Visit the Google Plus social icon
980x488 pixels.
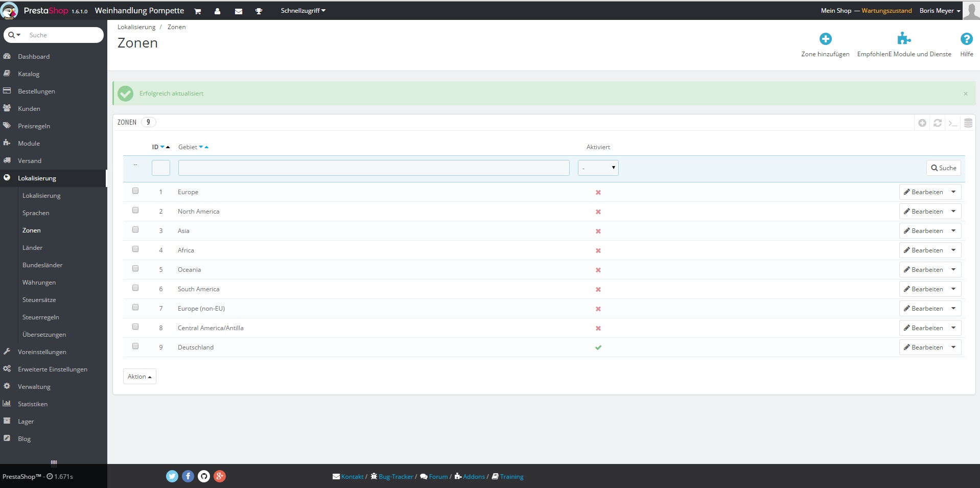click(x=220, y=476)
